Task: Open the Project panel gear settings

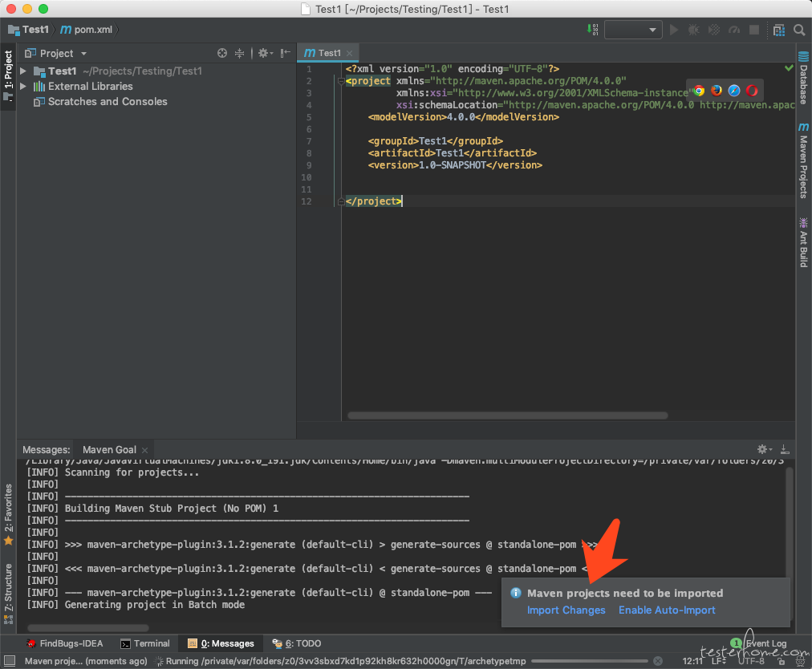Action: [x=265, y=53]
